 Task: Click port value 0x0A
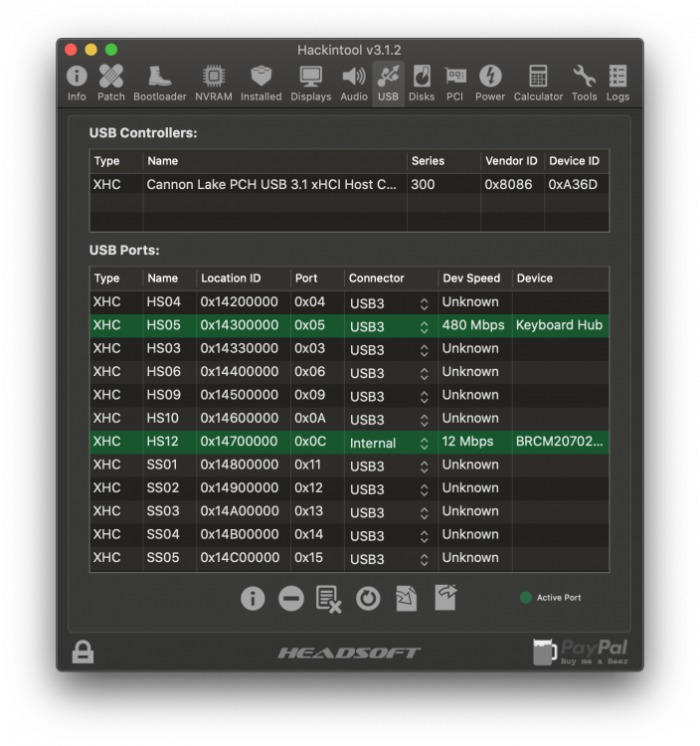pyautogui.click(x=310, y=418)
